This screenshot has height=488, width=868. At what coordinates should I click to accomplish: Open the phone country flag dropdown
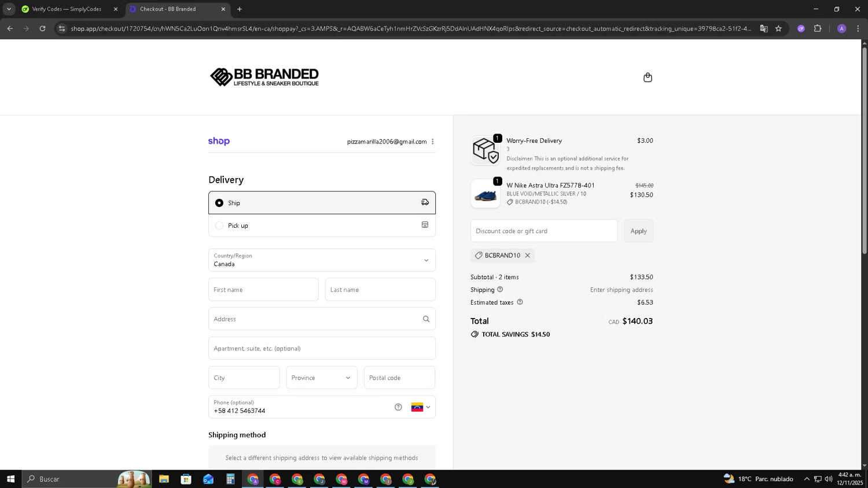(421, 407)
